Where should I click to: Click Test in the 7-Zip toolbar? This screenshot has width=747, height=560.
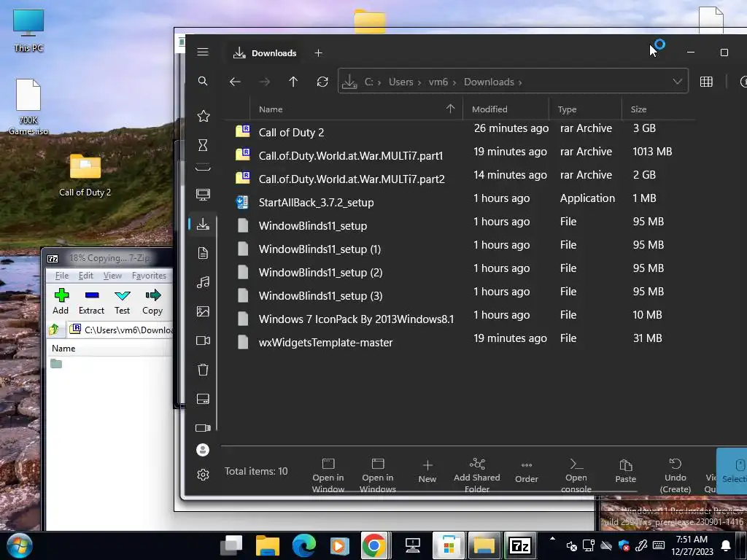[x=123, y=301]
